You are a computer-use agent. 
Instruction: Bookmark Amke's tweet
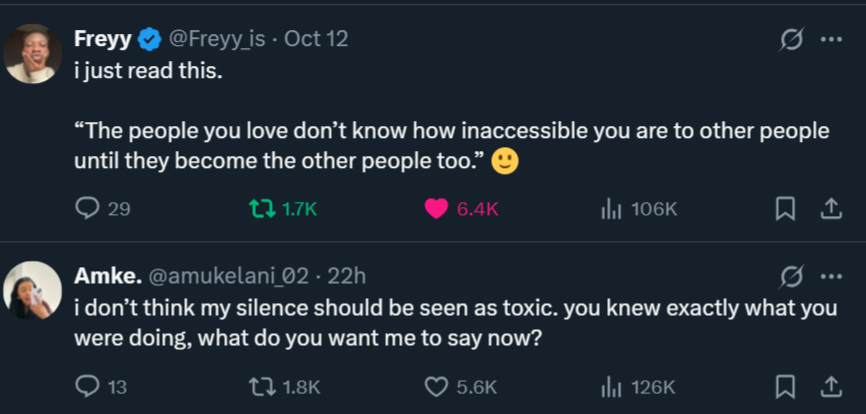point(786,387)
